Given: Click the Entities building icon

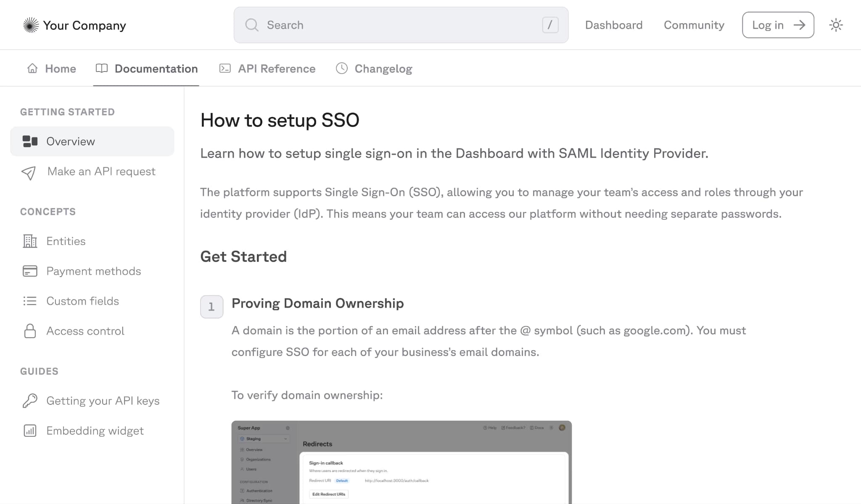Looking at the screenshot, I should click(x=30, y=241).
